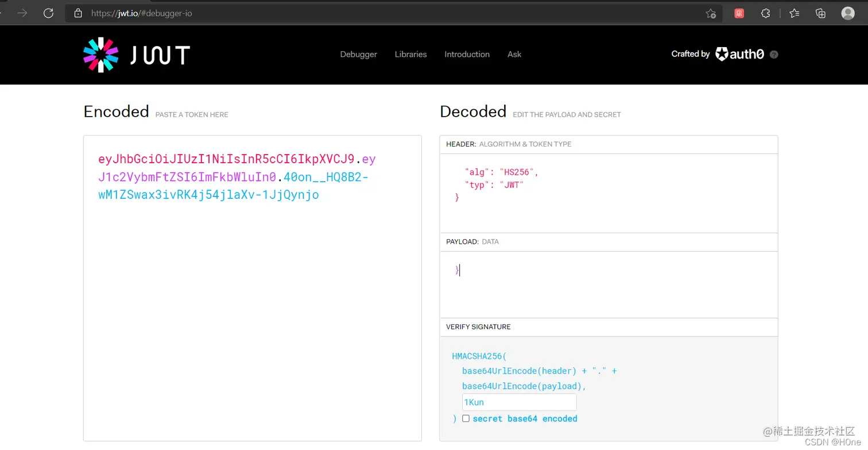868x450 pixels.
Task: Open the browser profile avatar
Action: tap(848, 13)
